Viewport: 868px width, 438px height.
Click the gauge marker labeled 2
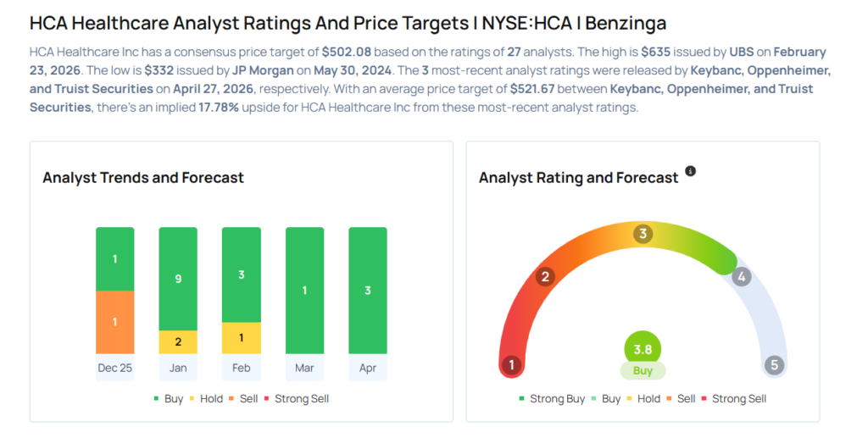pos(546,276)
